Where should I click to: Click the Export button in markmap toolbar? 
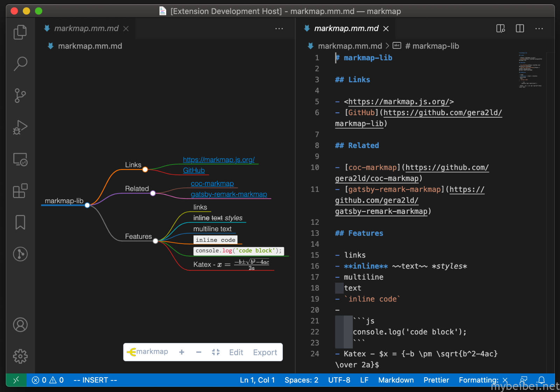point(265,352)
